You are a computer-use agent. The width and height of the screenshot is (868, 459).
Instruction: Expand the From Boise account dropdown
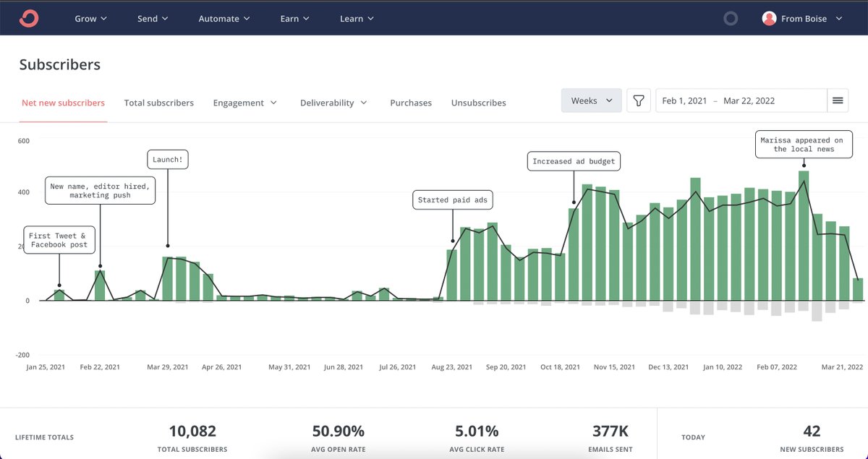click(839, 19)
